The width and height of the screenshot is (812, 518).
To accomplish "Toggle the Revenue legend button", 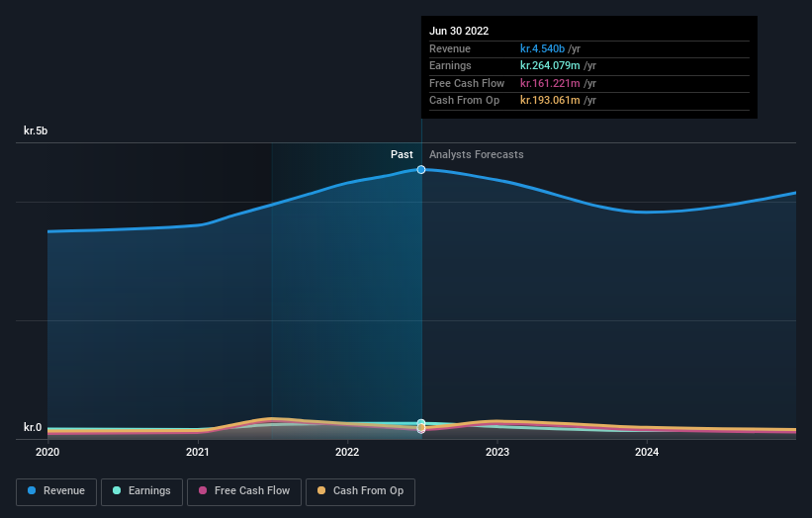I will point(56,491).
